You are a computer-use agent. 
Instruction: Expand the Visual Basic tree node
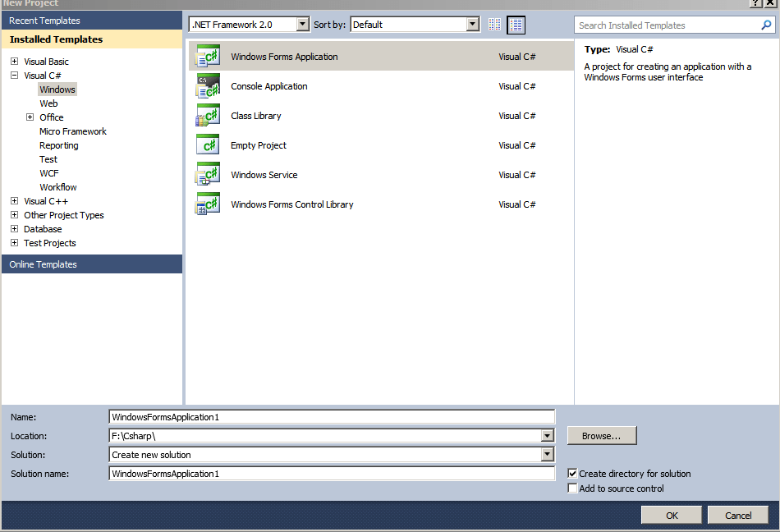click(14, 62)
